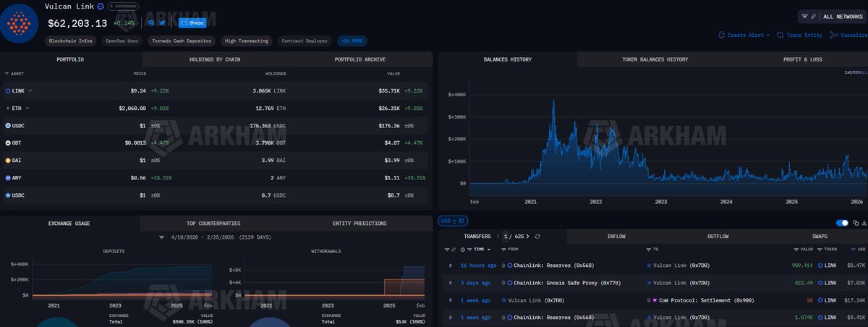The width and height of the screenshot is (868, 327).
Task: Switch to Swaps tab
Action: (819, 236)
